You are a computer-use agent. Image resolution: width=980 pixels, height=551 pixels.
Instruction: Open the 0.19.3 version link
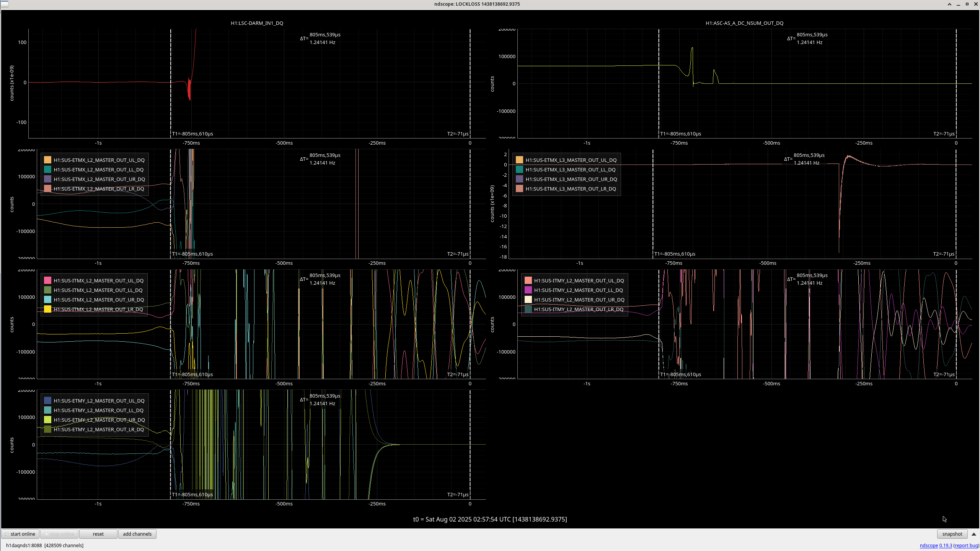946,545
